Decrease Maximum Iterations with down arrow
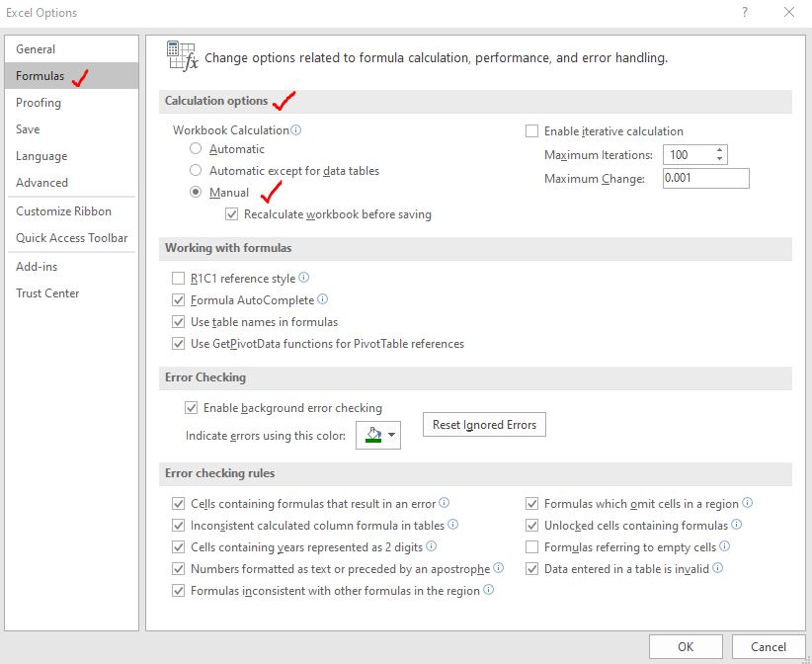 pos(719,158)
